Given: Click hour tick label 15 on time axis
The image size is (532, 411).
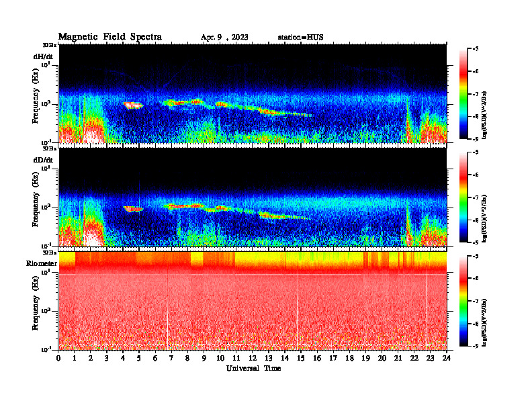Looking at the screenshot, I should click(x=301, y=358).
